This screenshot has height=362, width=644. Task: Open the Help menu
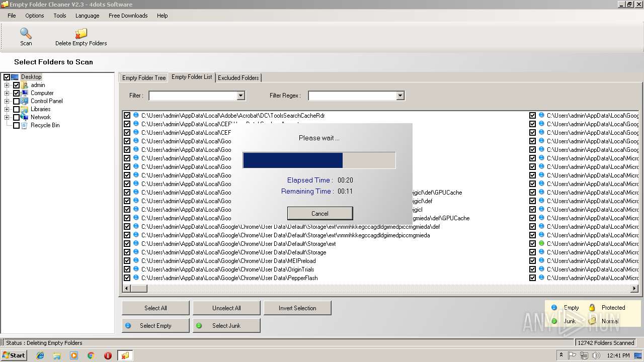(162, 16)
